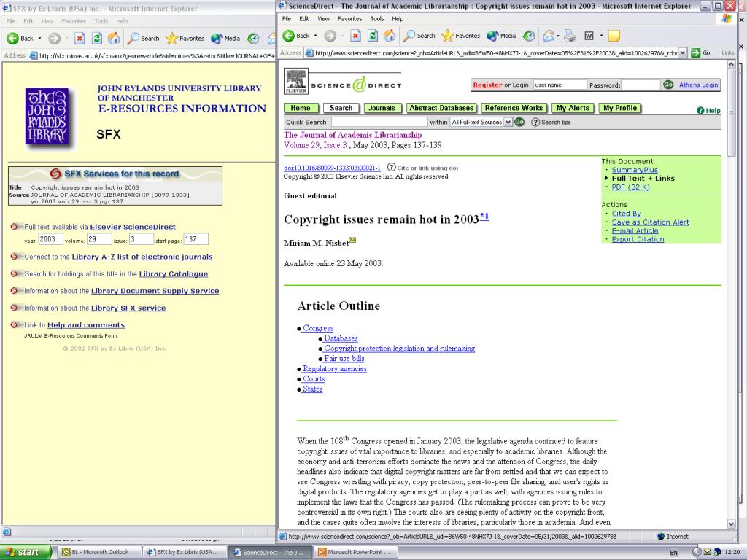Open the All Full-text Sources dropdown
Viewport: 747px width, 560px height.
pyautogui.click(x=508, y=122)
